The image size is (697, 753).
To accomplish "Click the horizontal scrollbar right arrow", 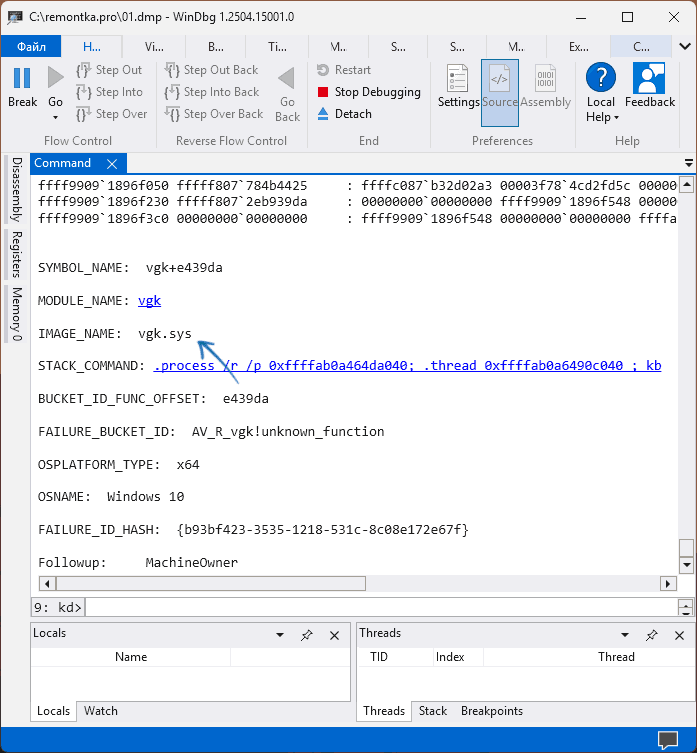I will (668, 584).
